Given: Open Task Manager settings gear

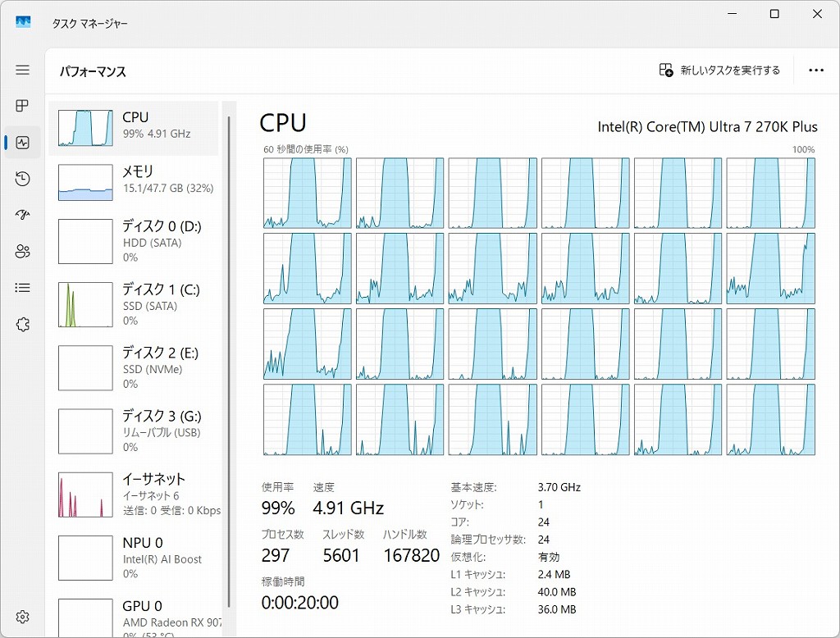Looking at the screenshot, I should [22, 617].
